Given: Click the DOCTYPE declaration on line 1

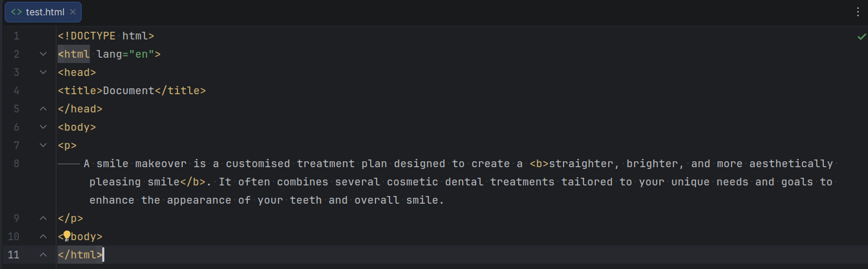Looking at the screenshot, I should (x=106, y=36).
